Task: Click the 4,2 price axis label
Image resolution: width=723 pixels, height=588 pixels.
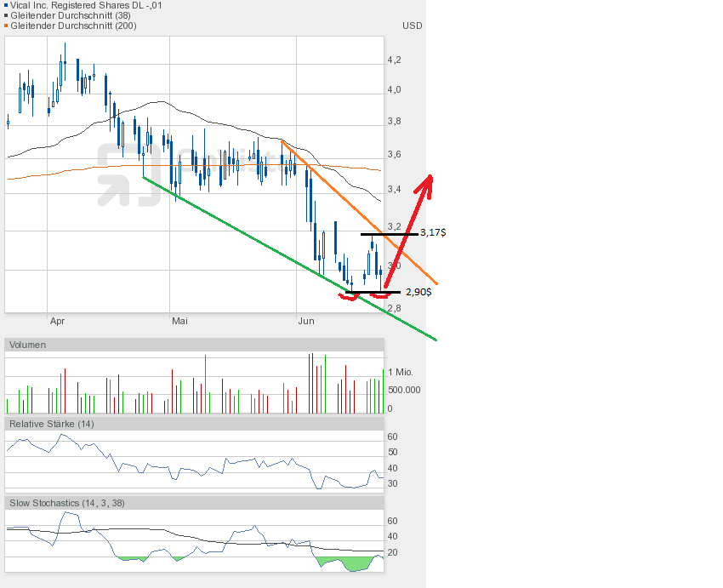Action: 394,60
